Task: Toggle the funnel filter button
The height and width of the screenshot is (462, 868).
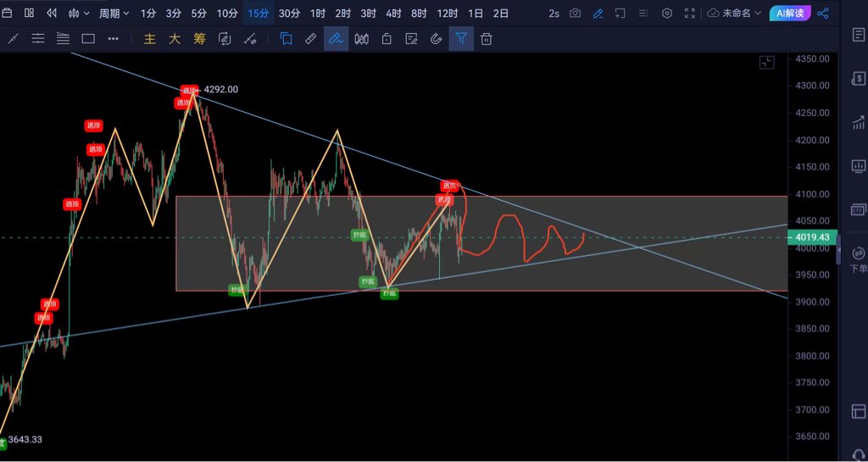Action: click(x=461, y=39)
